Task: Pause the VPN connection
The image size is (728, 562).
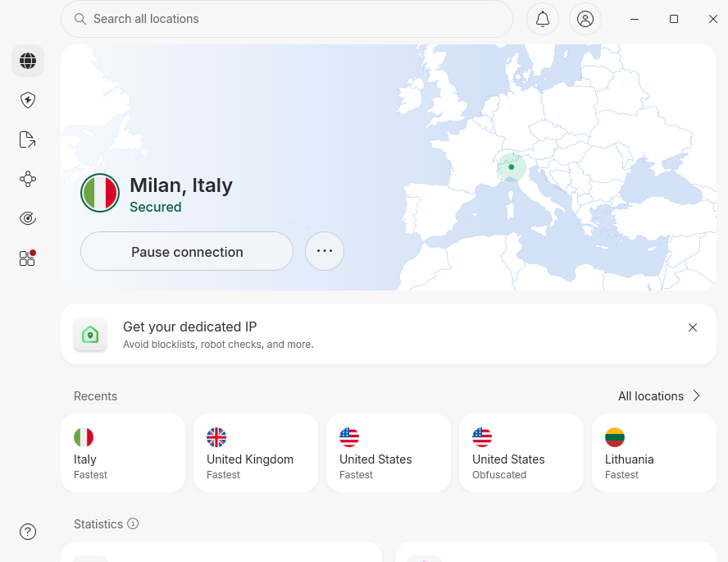Action: [x=187, y=251]
